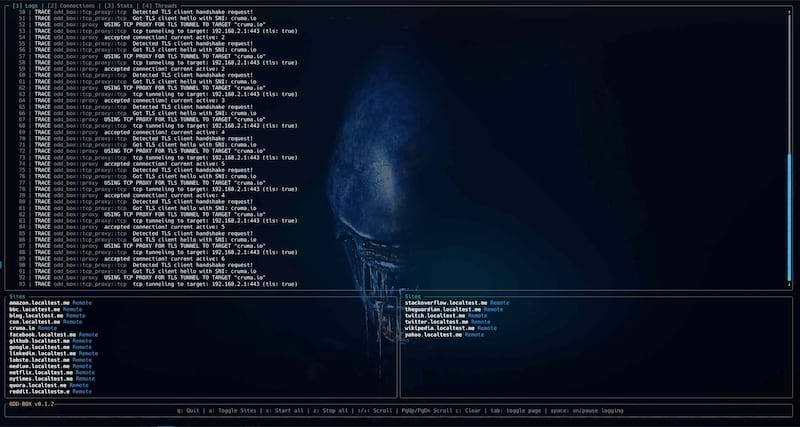The image size is (800, 427).
Task: Select the quora.localtest.me site row
Action: point(48,385)
